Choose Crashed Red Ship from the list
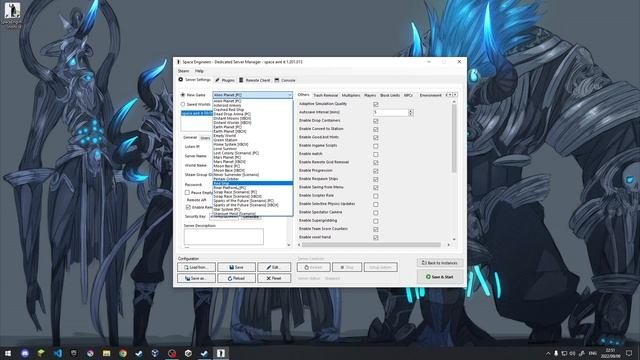The image size is (640, 360). tap(253, 110)
